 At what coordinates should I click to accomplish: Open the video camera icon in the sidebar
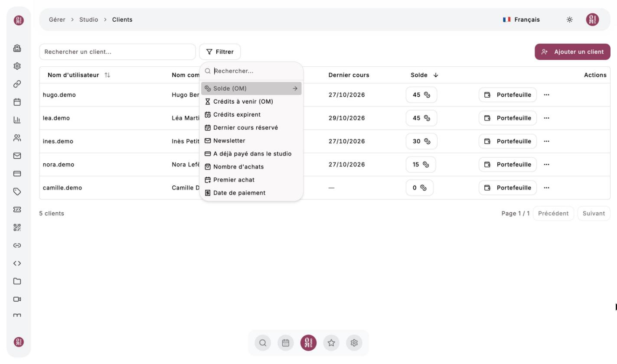tap(17, 299)
